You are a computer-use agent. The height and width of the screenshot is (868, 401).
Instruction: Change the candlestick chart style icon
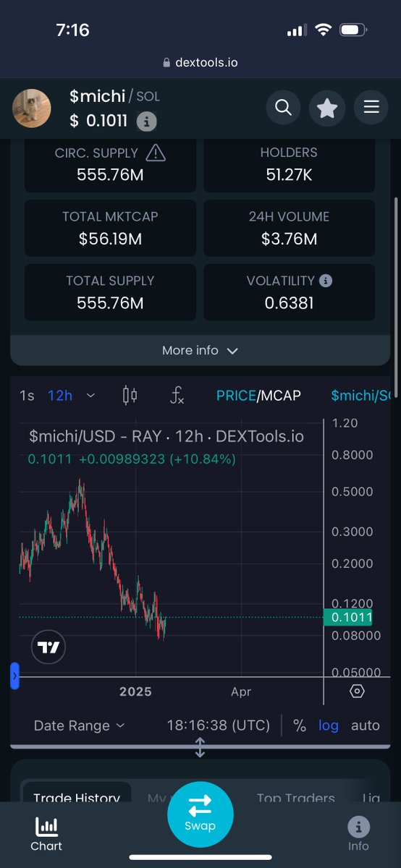tap(130, 395)
